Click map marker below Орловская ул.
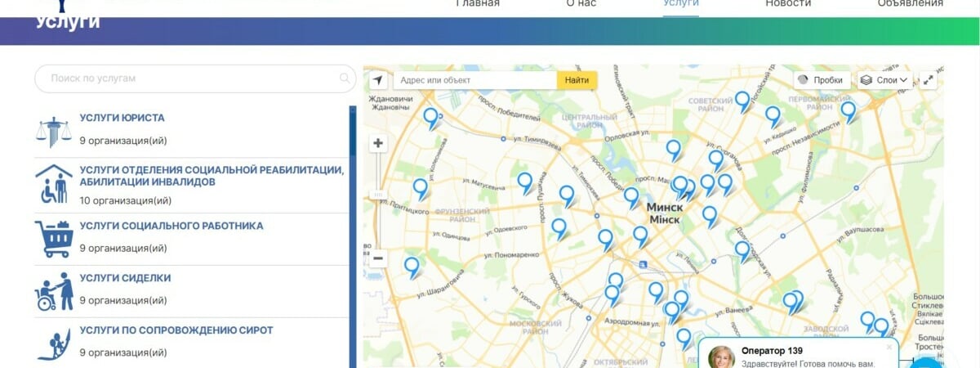The height and width of the screenshot is (368, 980). [x=673, y=150]
